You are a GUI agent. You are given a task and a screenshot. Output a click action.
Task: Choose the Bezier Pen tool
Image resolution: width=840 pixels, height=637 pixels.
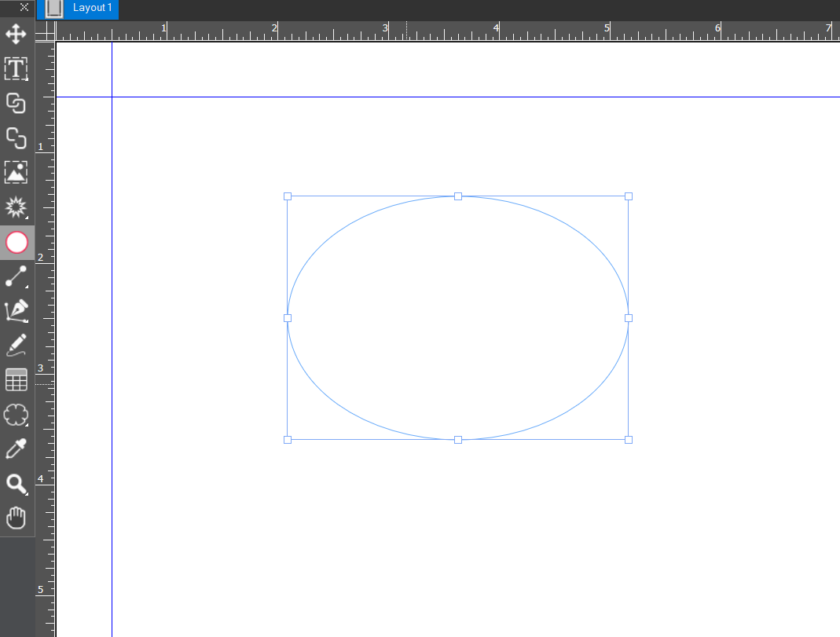click(x=17, y=311)
